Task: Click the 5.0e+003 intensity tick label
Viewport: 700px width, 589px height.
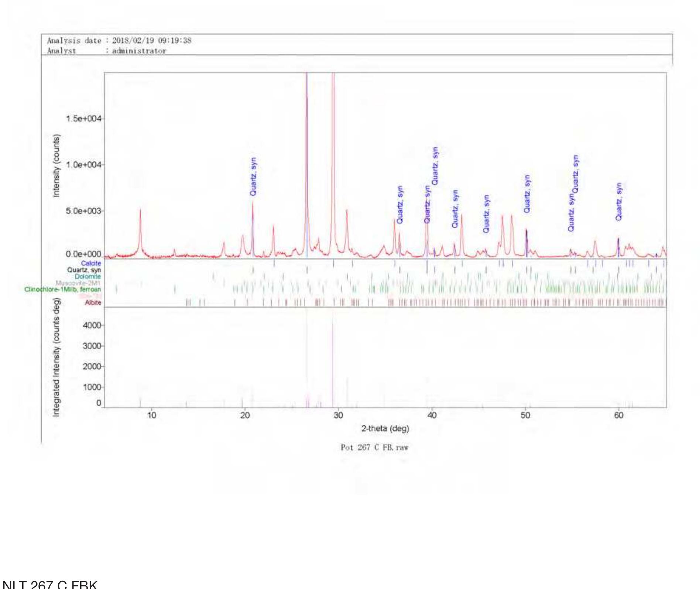Action: 83,211
